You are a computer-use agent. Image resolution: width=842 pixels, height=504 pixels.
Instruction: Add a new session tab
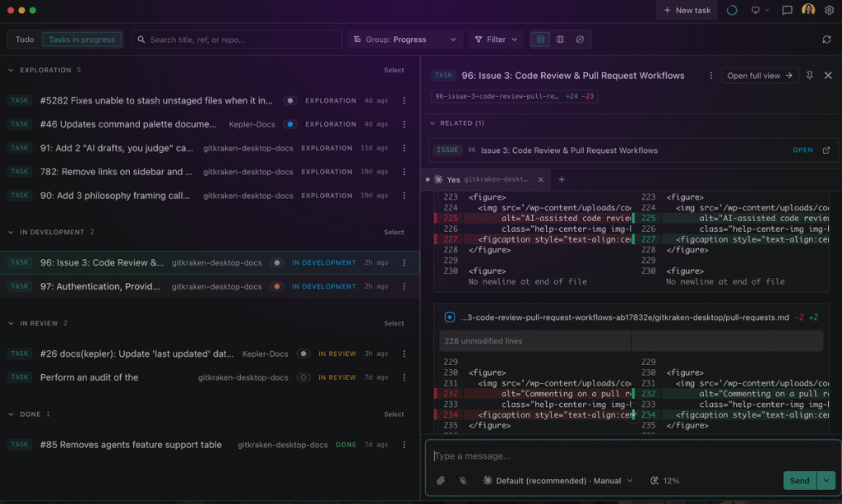[x=562, y=180]
